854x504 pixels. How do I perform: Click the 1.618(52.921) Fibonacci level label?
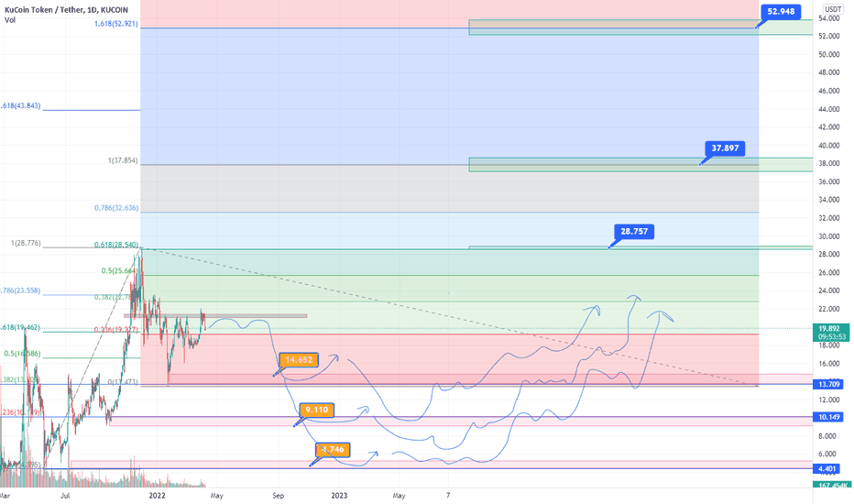tap(116, 24)
